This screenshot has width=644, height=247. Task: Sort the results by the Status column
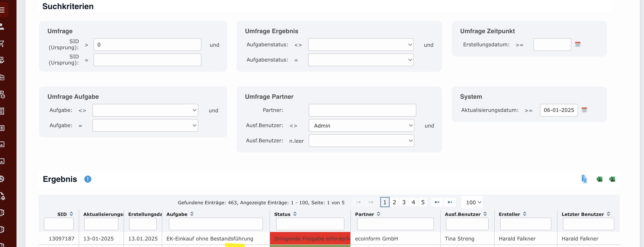click(x=295, y=214)
